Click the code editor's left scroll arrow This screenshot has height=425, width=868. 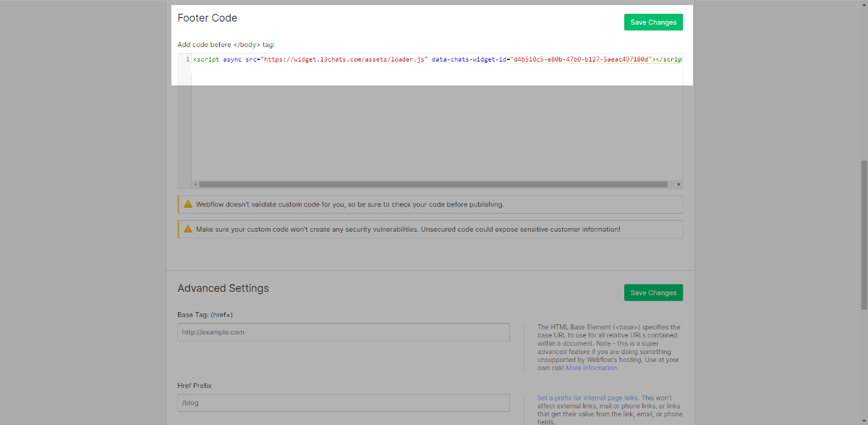195,185
